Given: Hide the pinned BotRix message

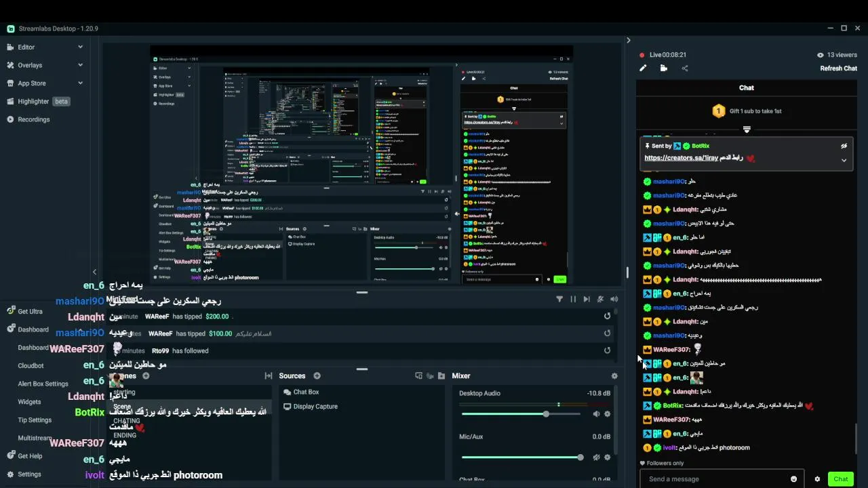Looking at the screenshot, I should [844, 146].
